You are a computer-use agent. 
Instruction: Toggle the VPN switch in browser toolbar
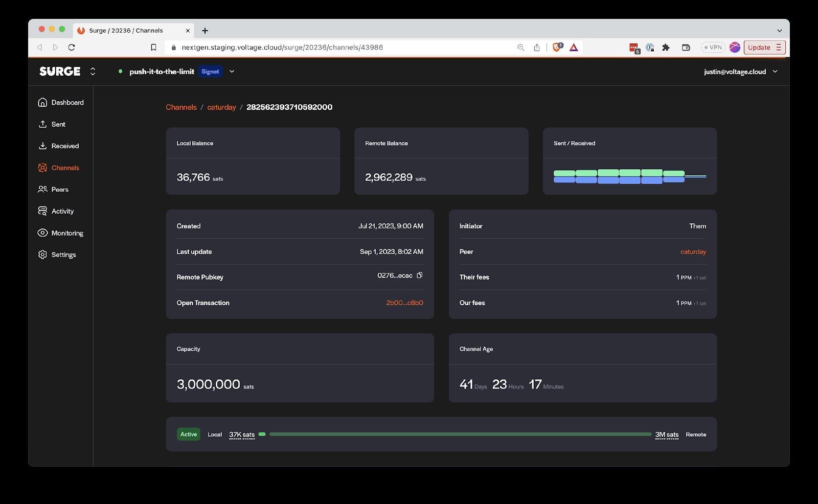click(713, 48)
